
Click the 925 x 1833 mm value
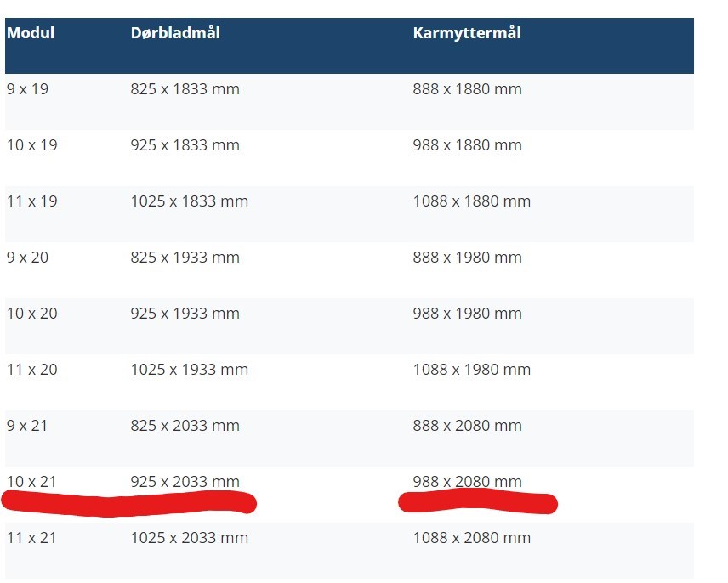[x=185, y=145]
